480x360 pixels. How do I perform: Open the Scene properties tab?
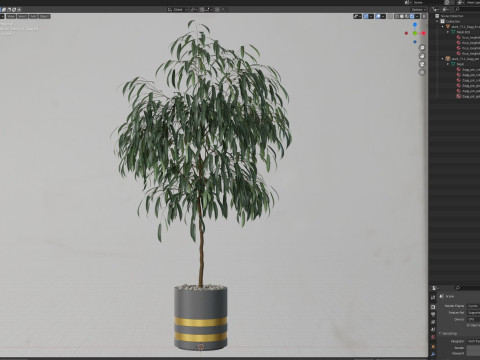(x=433, y=329)
